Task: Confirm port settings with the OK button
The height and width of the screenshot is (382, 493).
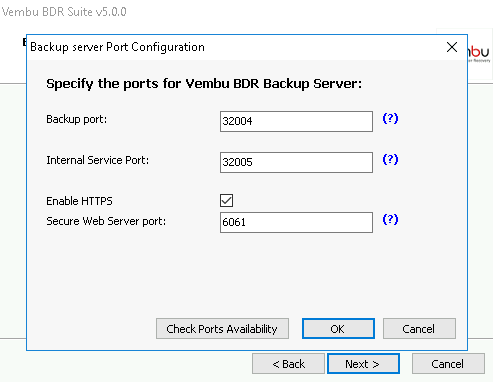Action: [338, 329]
